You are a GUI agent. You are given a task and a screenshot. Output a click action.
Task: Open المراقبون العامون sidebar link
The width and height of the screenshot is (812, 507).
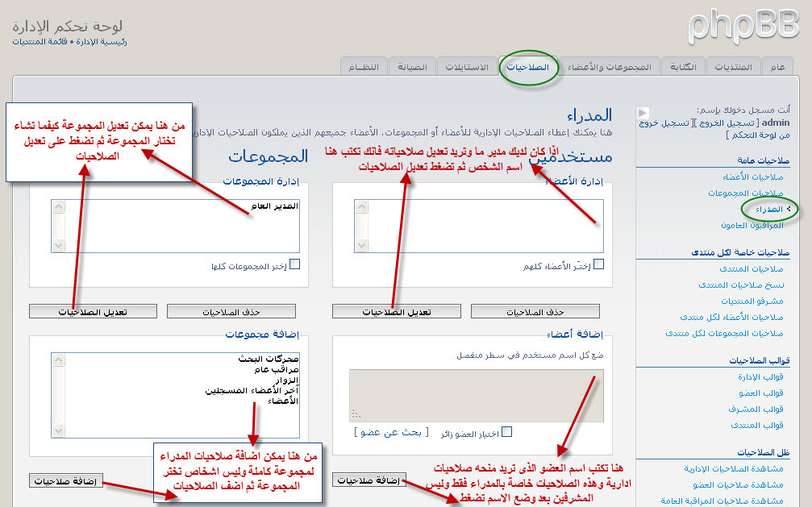752,225
